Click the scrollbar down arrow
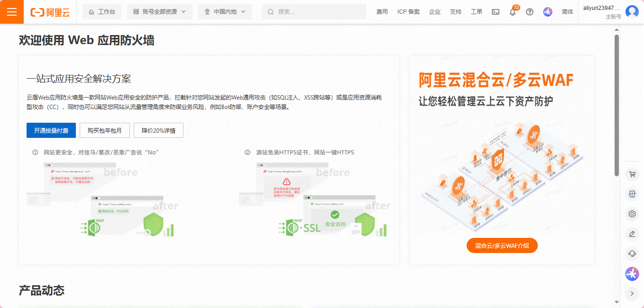 [617, 302]
